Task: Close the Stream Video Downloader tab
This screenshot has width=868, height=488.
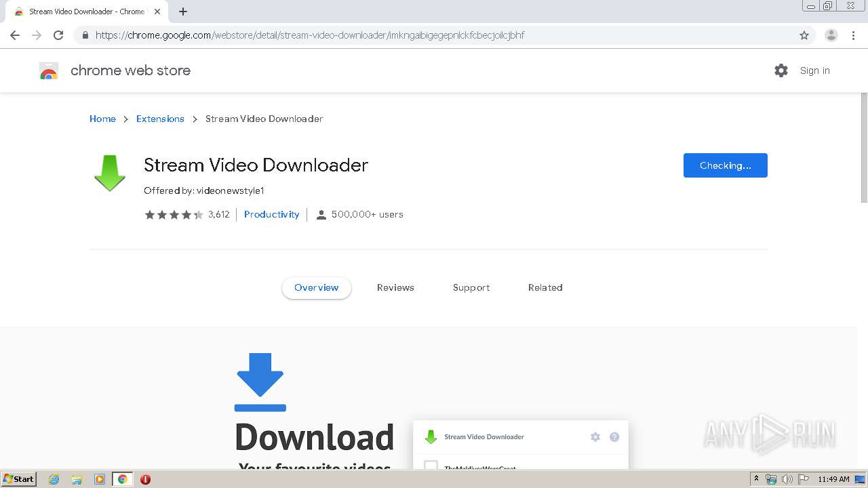Action: 157,12
